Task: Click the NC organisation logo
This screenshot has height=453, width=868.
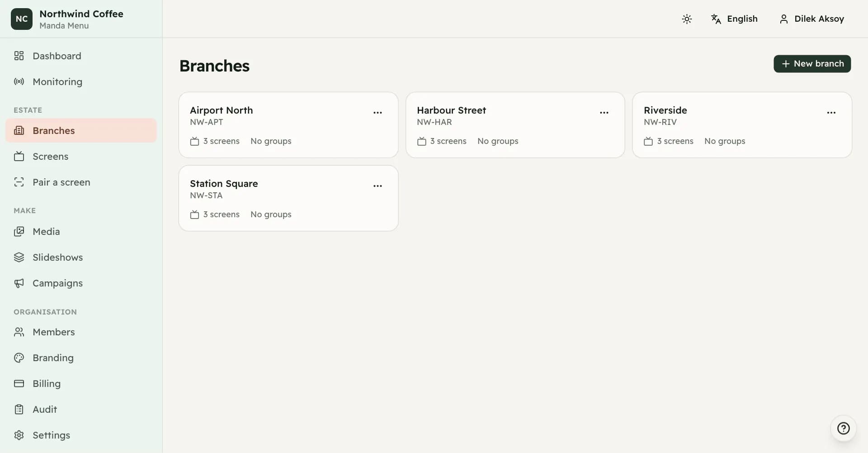Action: [x=22, y=19]
